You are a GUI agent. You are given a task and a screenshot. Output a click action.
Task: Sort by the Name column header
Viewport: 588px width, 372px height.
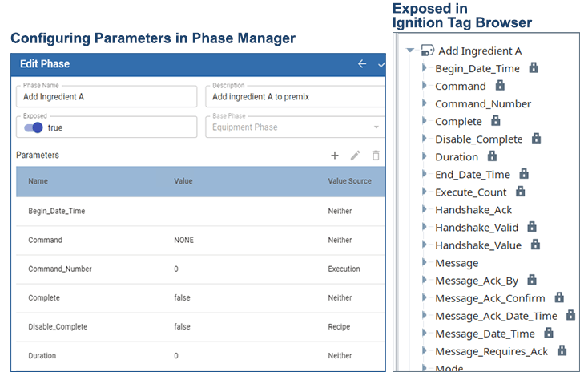38,181
